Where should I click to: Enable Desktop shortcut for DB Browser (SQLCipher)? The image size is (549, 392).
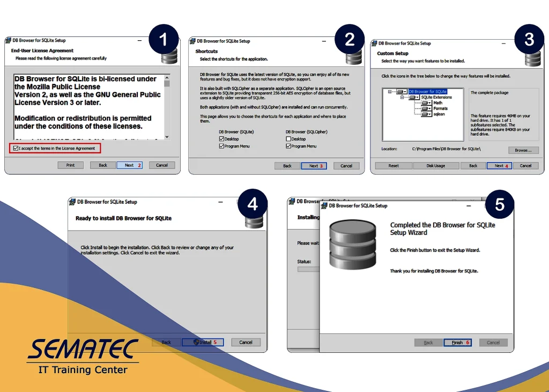[x=288, y=139]
